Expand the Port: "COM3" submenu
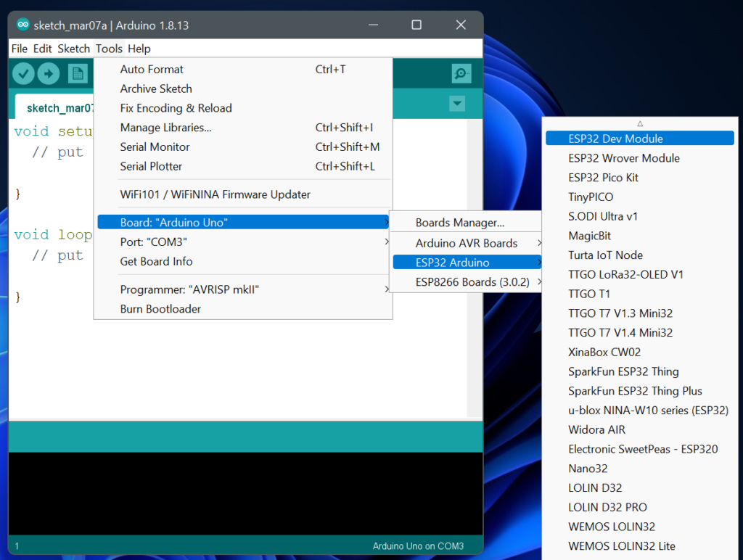 pos(243,242)
